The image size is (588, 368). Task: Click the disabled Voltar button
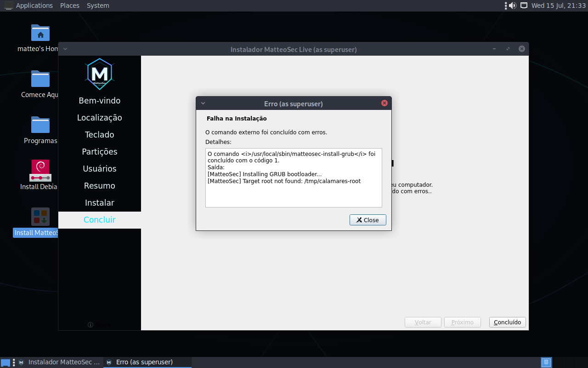click(x=423, y=322)
